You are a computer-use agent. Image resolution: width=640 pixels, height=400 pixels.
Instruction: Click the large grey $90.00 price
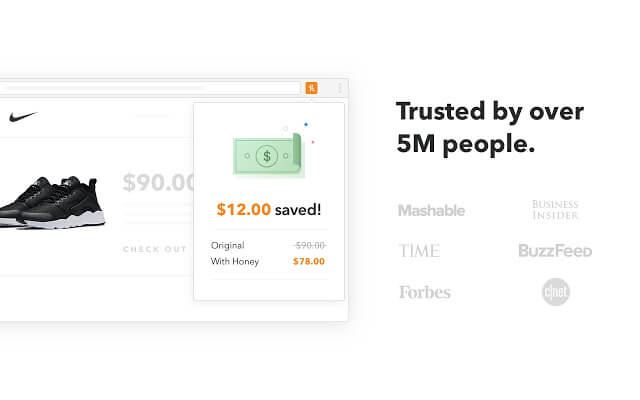pyautogui.click(x=158, y=182)
